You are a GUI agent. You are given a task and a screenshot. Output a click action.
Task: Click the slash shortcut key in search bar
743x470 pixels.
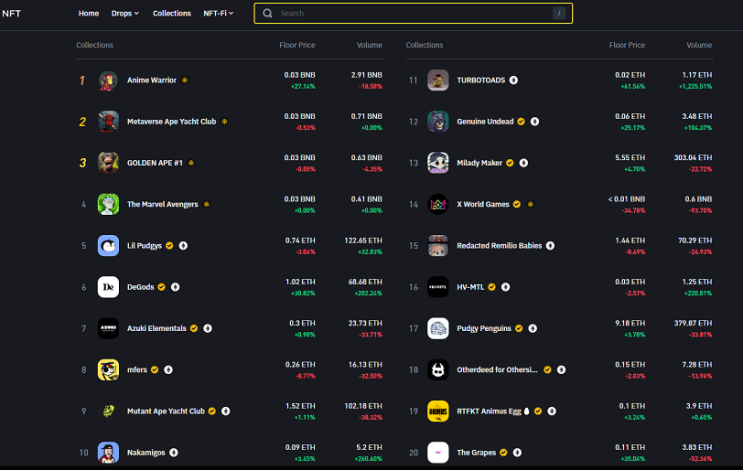[559, 13]
